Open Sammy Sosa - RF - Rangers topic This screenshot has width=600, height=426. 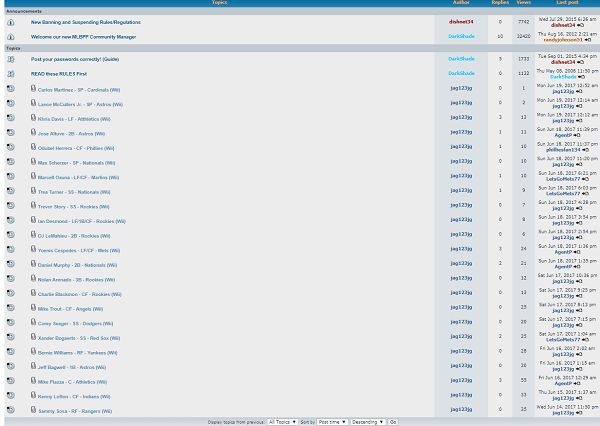coord(75,411)
